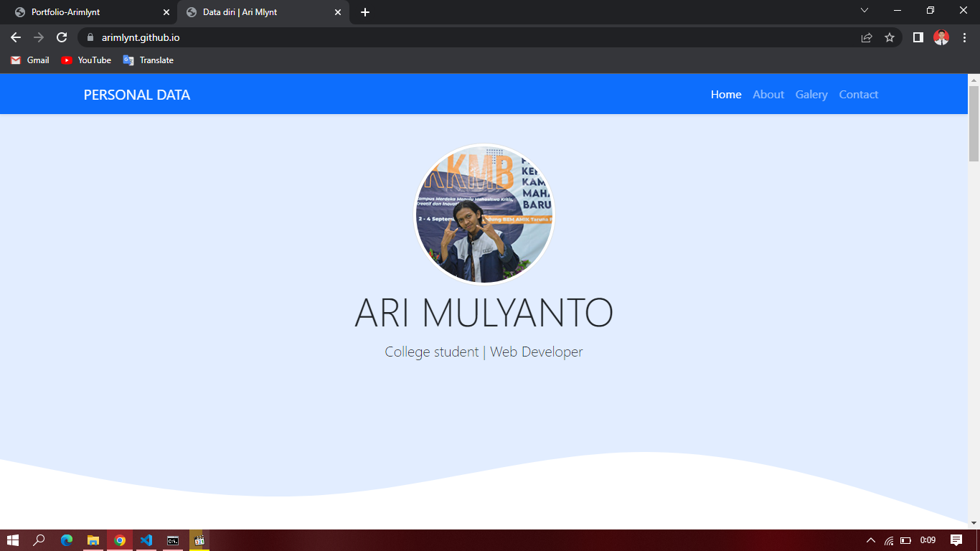Open the Windows Start menu
Viewport: 980px width, 551px height.
[x=13, y=540]
